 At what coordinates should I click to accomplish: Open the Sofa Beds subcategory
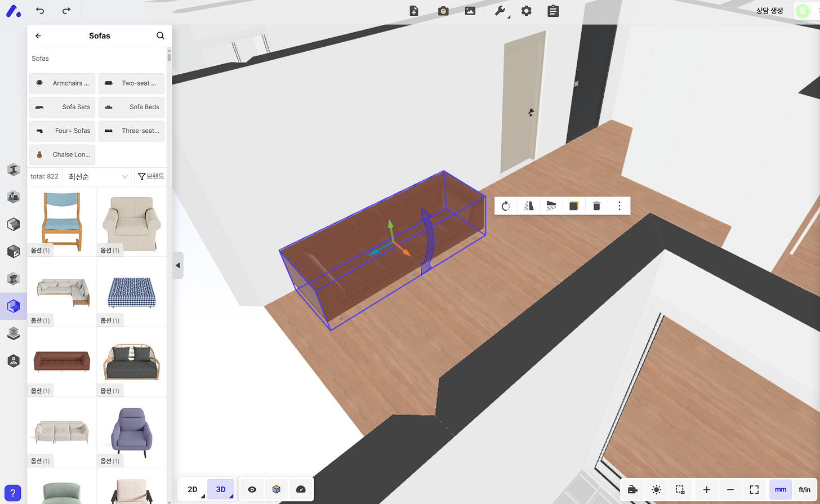point(131,107)
